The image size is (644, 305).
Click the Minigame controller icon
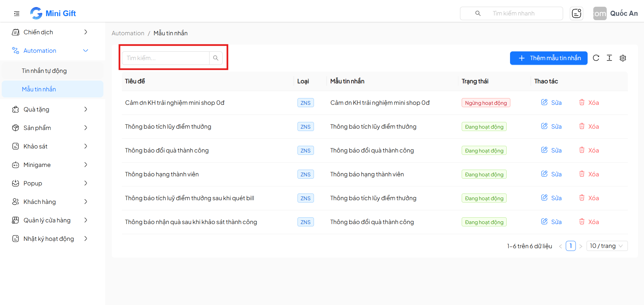[15, 165]
